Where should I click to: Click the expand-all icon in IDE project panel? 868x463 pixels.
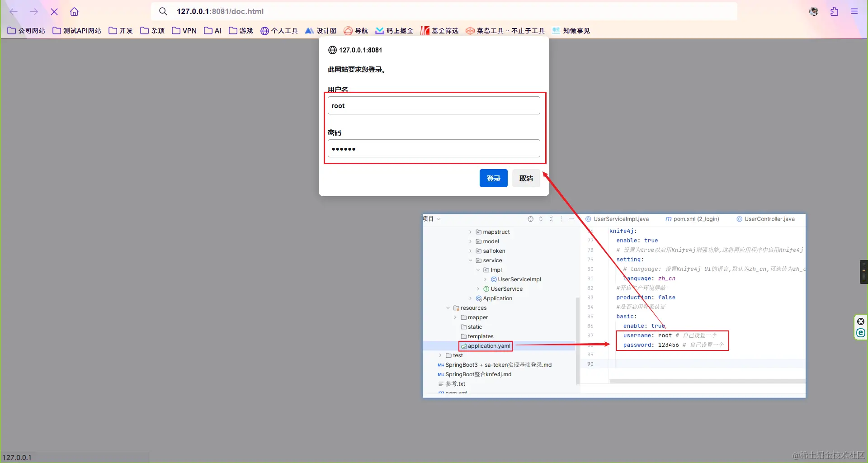coord(541,219)
